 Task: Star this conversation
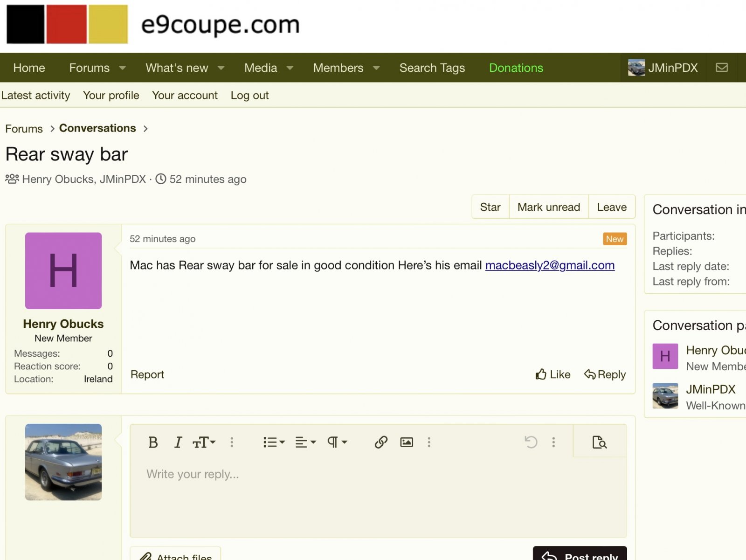[x=490, y=207]
